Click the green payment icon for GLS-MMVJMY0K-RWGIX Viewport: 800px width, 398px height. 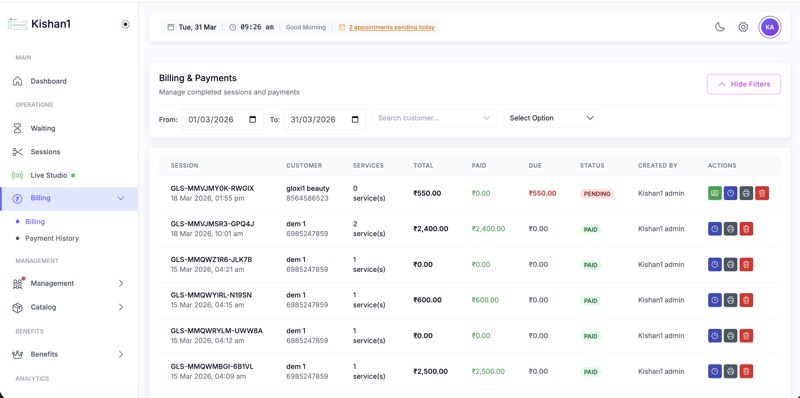(x=715, y=193)
